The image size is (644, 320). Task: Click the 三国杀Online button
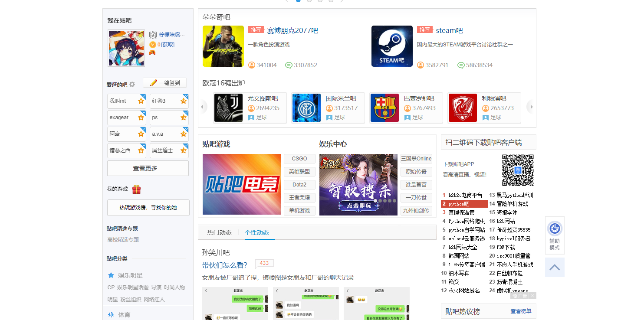416,159
